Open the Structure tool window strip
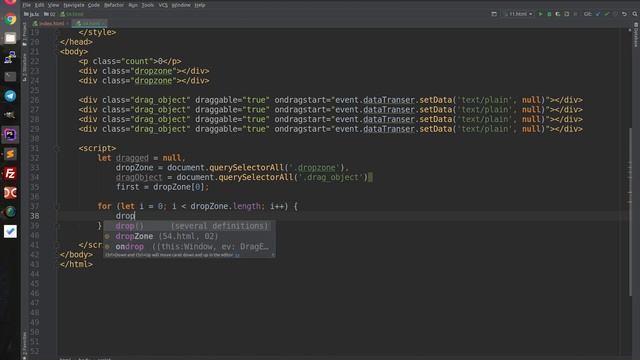Screen dimensions: 640x360 coord(24,67)
